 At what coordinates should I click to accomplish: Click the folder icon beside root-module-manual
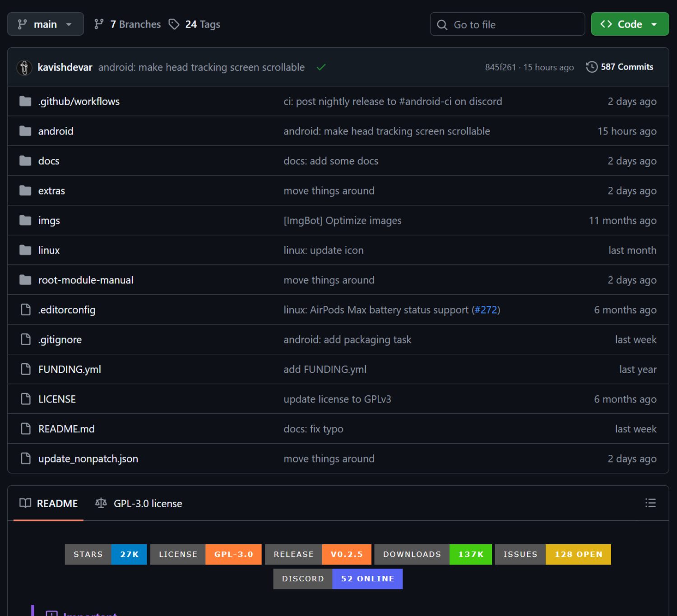point(25,280)
